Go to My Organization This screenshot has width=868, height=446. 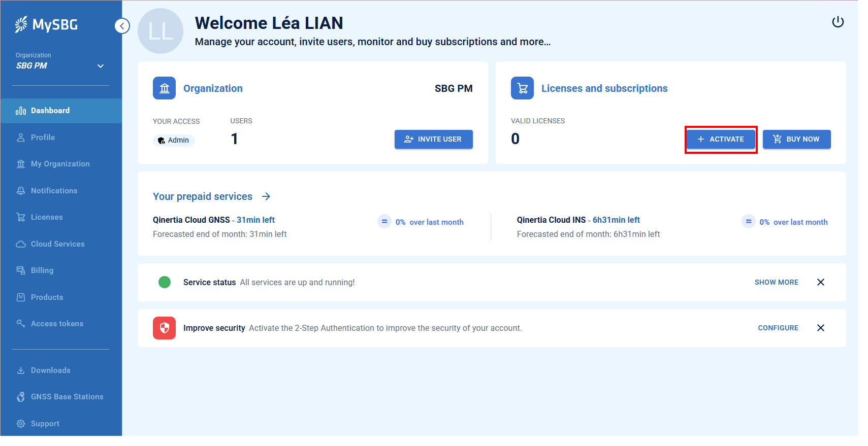(61, 164)
